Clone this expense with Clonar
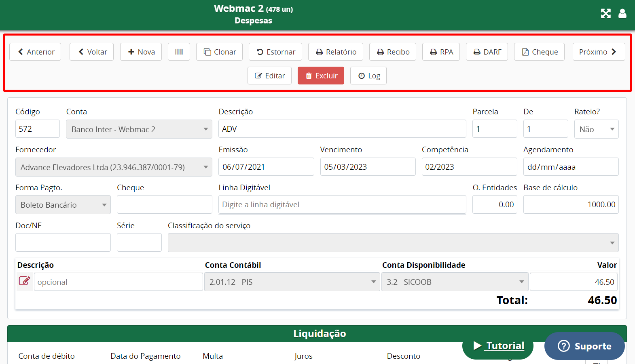 pyautogui.click(x=219, y=52)
